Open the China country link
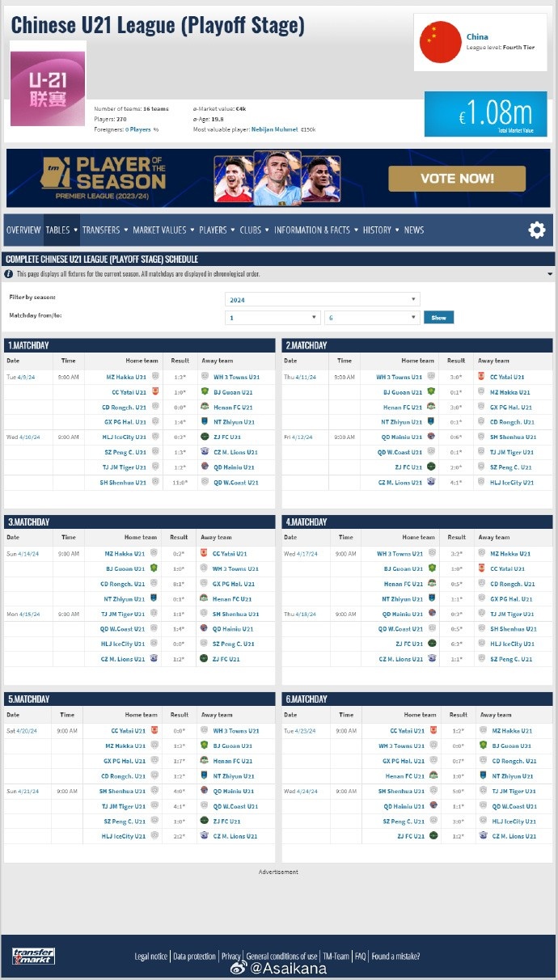Screen dimensions: 558x980 click(x=477, y=36)
